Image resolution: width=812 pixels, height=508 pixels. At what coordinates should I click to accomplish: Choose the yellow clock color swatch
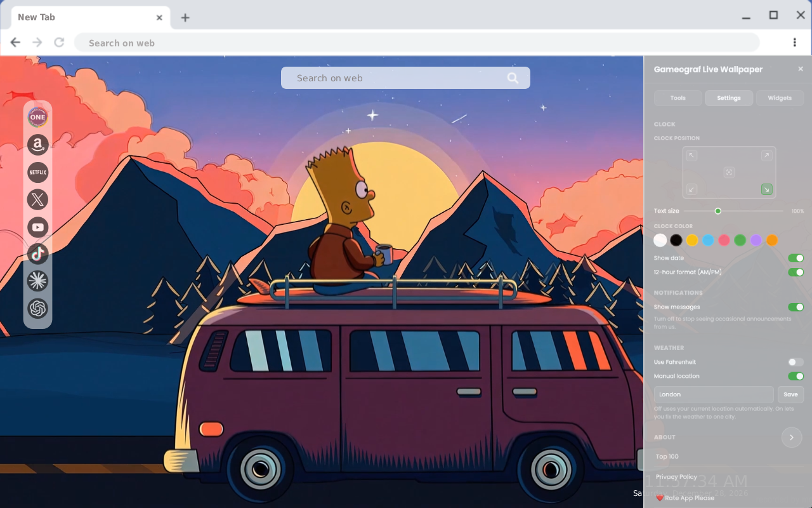click(x=692, y=241)
